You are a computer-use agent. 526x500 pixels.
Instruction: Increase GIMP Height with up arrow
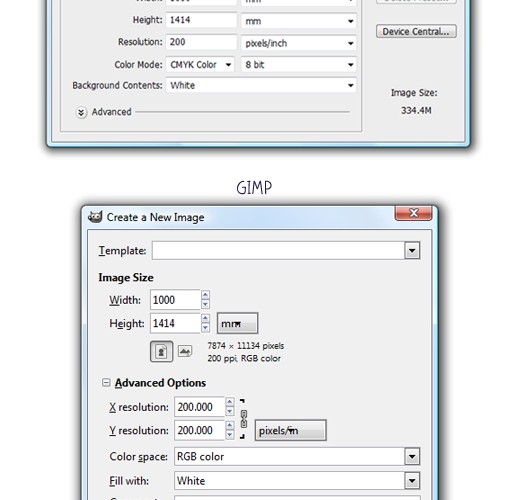tap(205, 318)
